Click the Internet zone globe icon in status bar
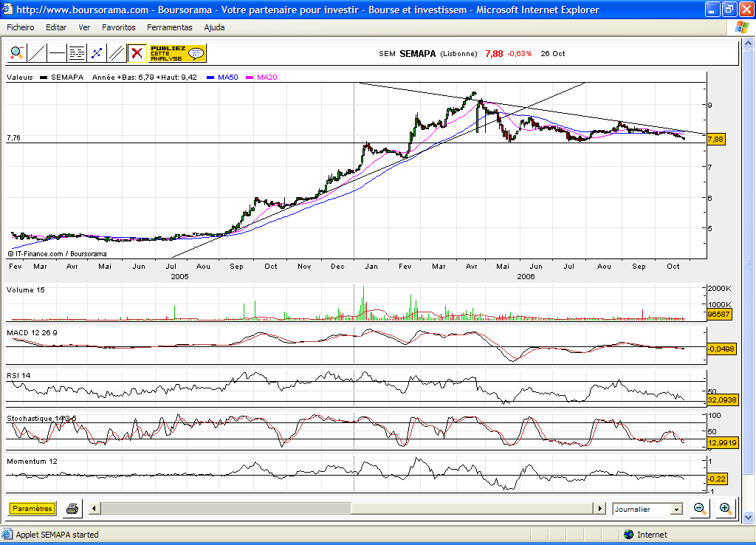This screenshot has width=756, height=545. pyautogui.click(x=628, y=535)
